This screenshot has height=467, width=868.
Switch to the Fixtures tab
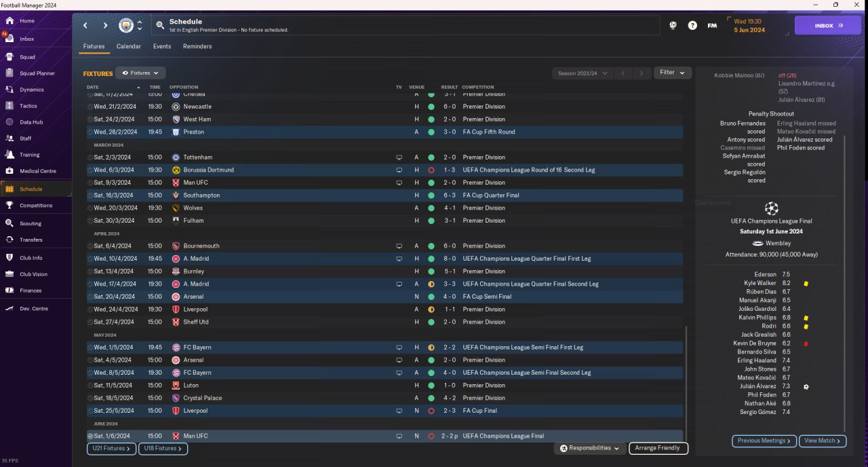94,47
